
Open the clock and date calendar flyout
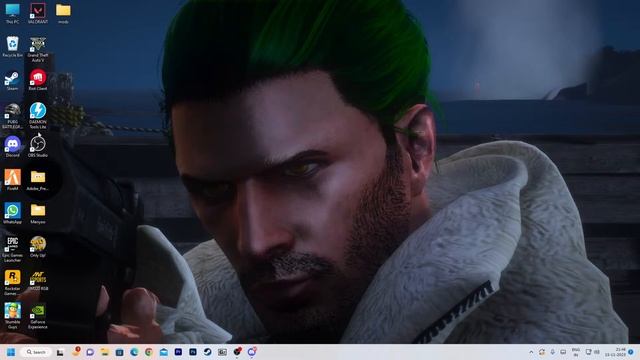click(x=616, y=352)
